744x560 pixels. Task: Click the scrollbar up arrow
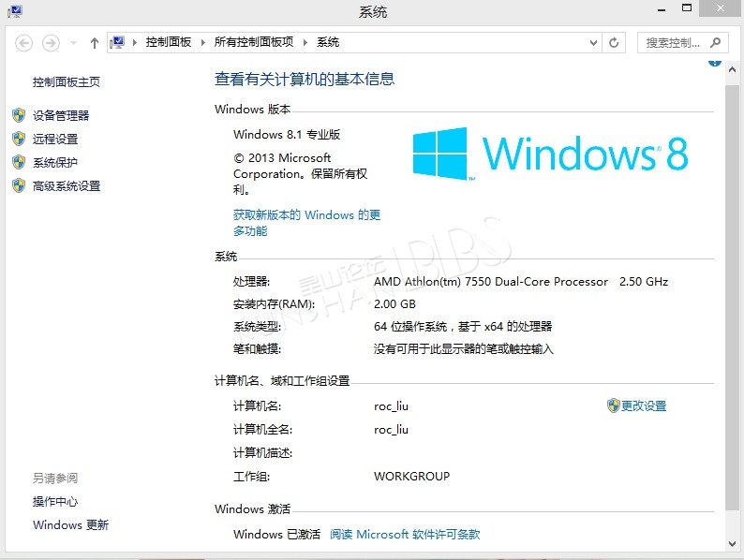[732, 69]
